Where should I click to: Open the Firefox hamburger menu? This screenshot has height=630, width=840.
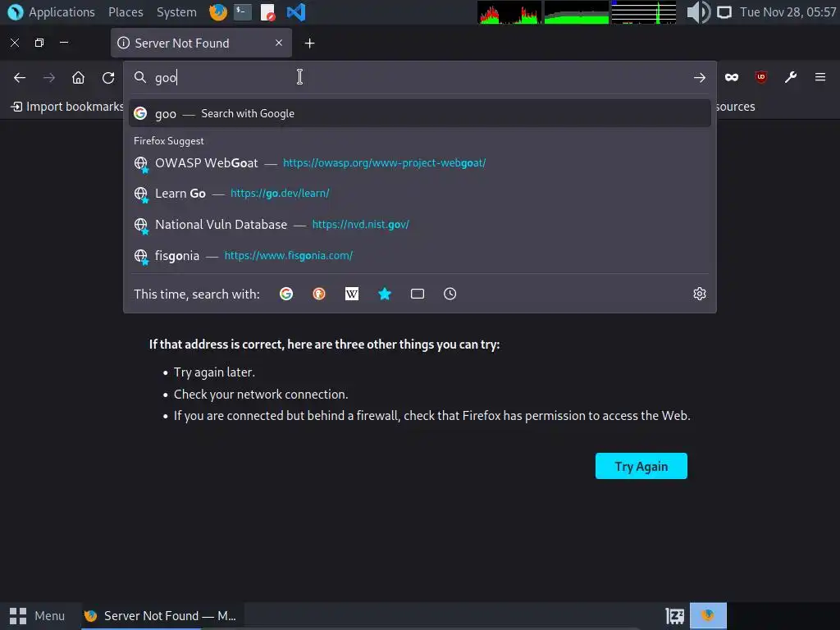point(820,78)
